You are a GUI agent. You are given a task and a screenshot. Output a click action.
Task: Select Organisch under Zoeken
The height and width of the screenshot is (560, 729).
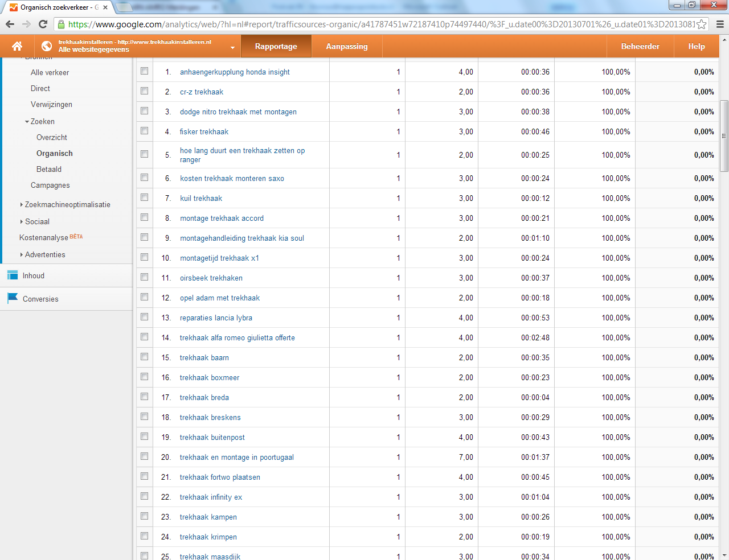pyautogui.click(x=55, y=154)
